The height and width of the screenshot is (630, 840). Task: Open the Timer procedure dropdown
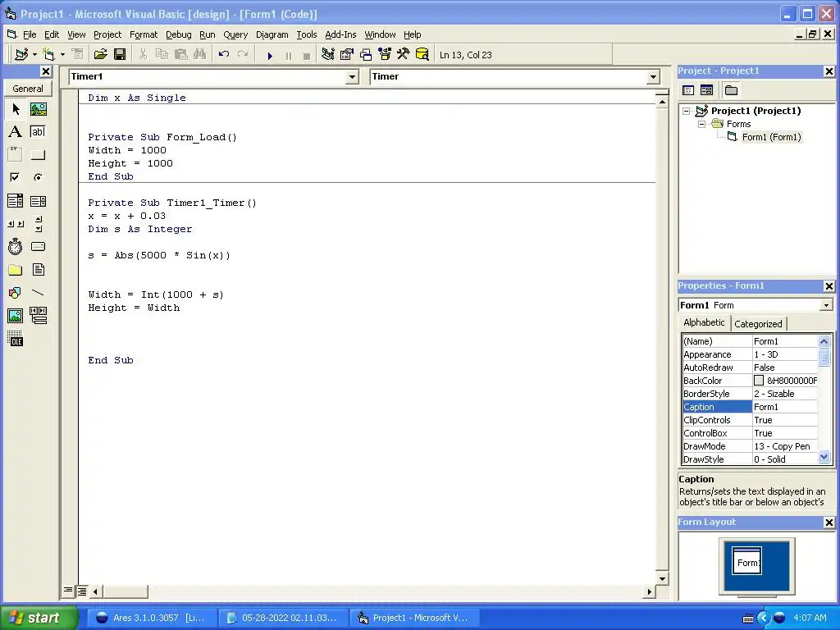(x=653, y=76)
